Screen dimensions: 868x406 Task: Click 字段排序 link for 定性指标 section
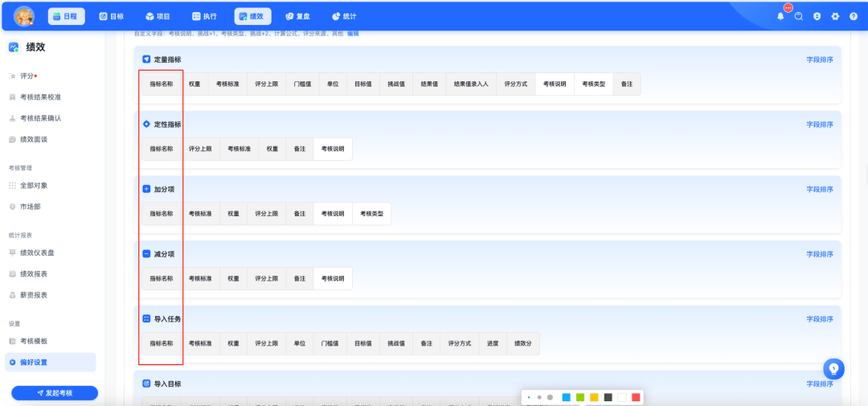(820, 125)
